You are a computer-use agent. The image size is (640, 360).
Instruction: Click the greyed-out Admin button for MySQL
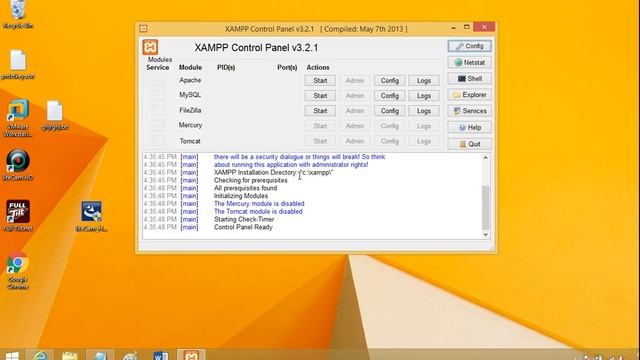click(355, 96)
